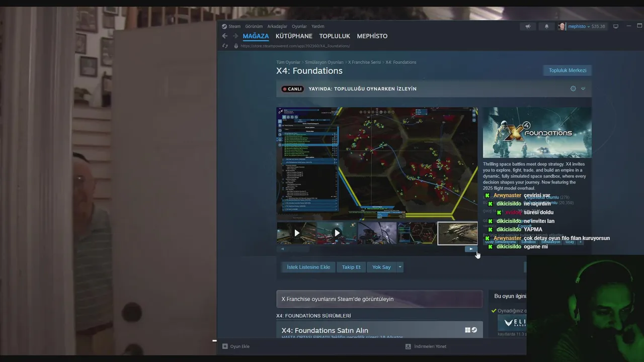Switch to MAĞAZA tab
This screenshot has height=362, width=644.
(x=256, y=36)
